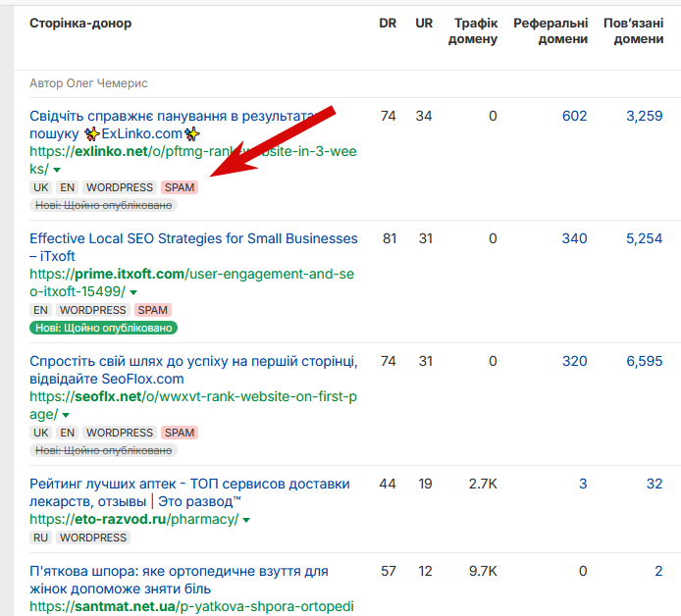
Task: Open referring domains value 320
Action: point(574,361)
